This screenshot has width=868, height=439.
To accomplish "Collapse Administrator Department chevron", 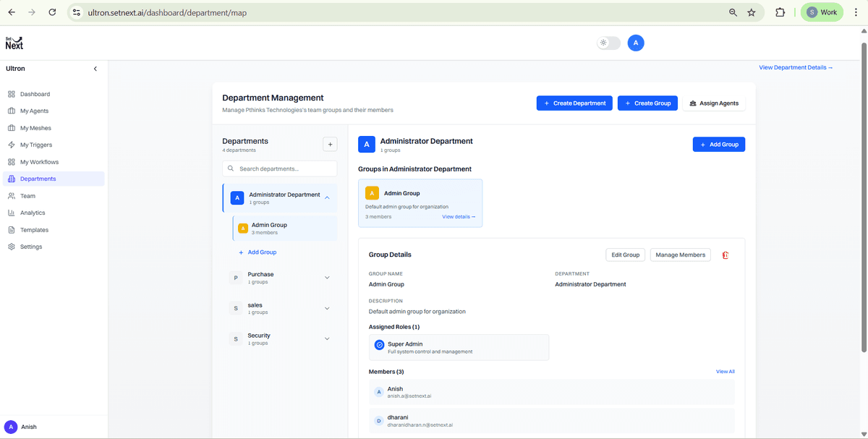I will coord(327,197).
